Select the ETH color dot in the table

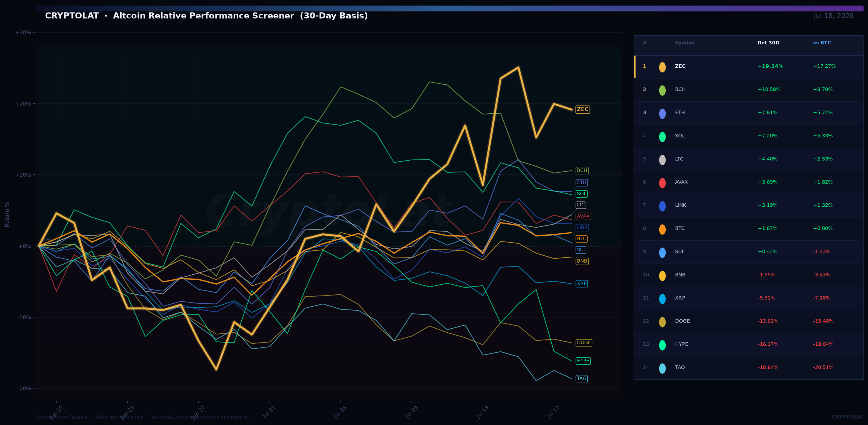(x=662, y=114)
